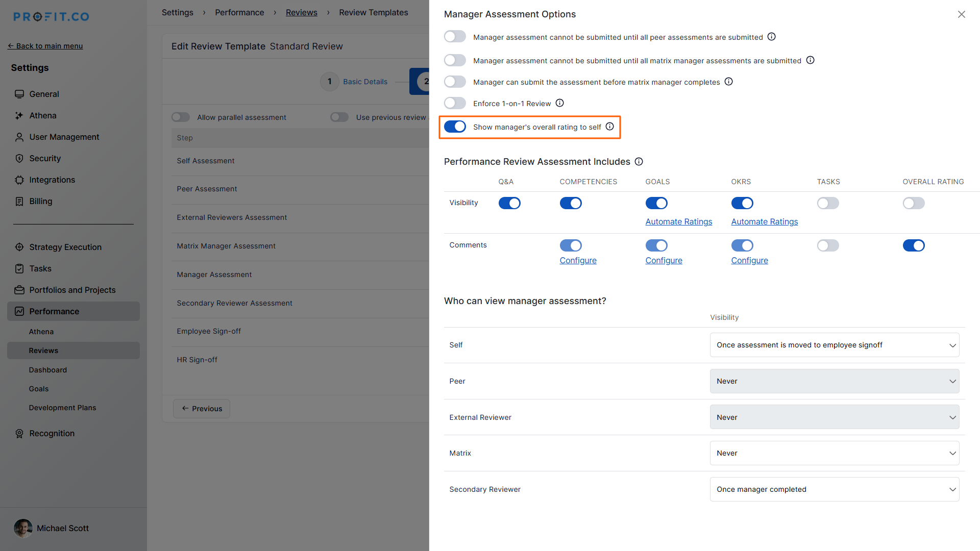Toggle Overall Rating comments switch off
Screen dimensions: 980x551
[x=913, y=245]
